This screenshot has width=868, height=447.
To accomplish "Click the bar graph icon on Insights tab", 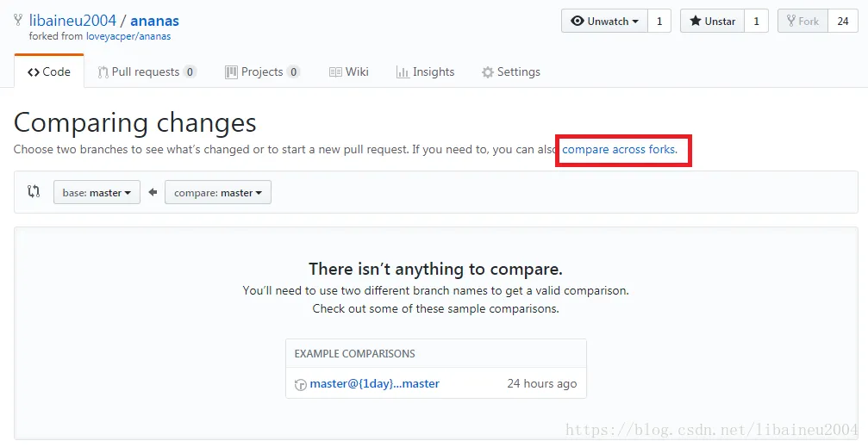I will (403, 72).
